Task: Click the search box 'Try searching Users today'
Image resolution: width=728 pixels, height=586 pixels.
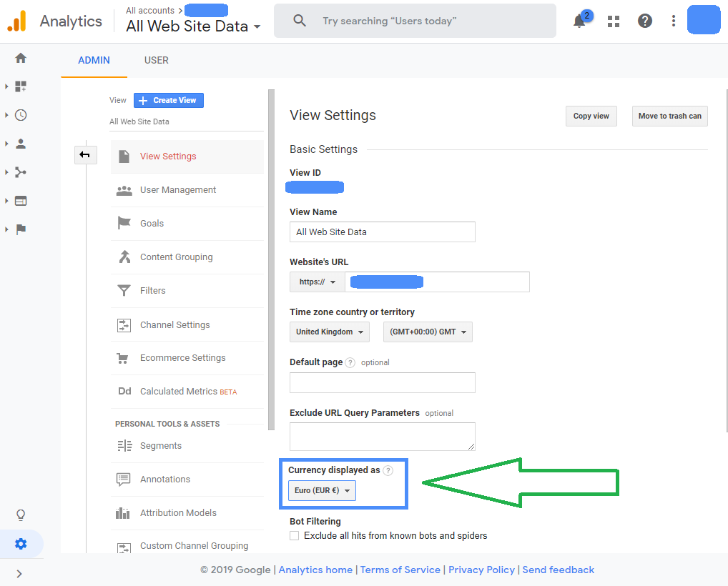Action: click(x=415, y=21)
